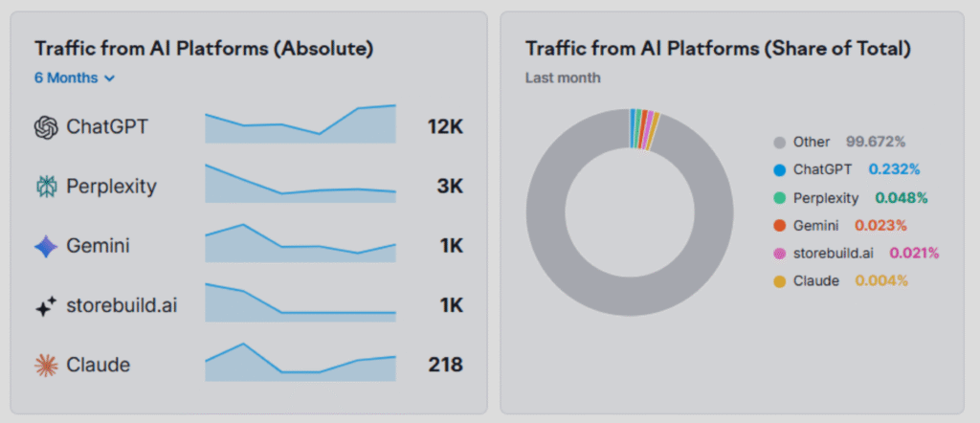Viewport: 980px width, 423px height.
Task: Click the Claude 218 traffic value
Action: click(x=445, y=365)
